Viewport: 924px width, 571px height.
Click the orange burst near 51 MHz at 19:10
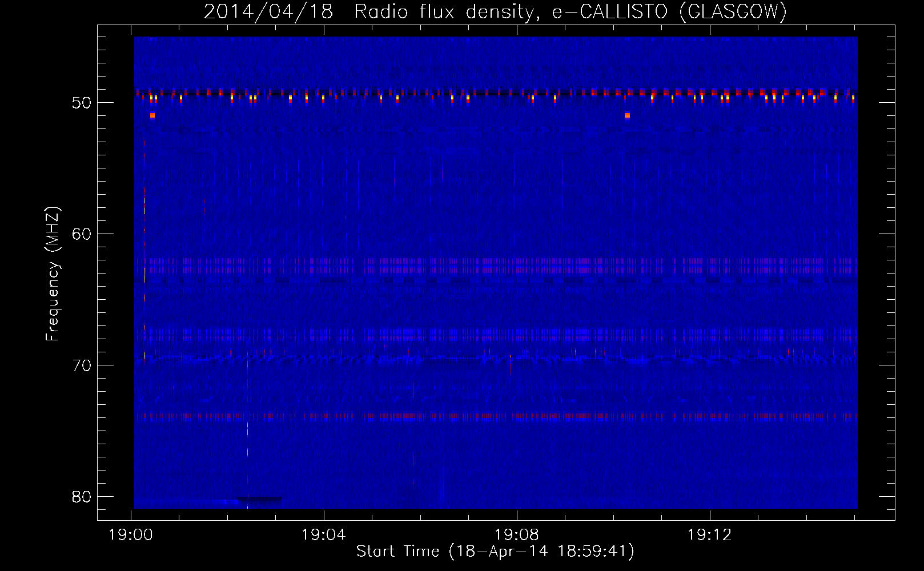(627, 115)
